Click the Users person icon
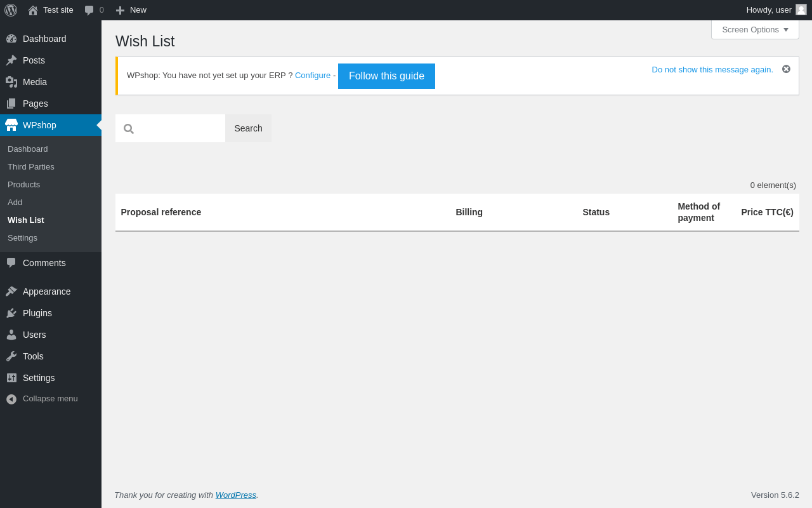812x508 pixels. pyautogui.click(x=11, y=335)
